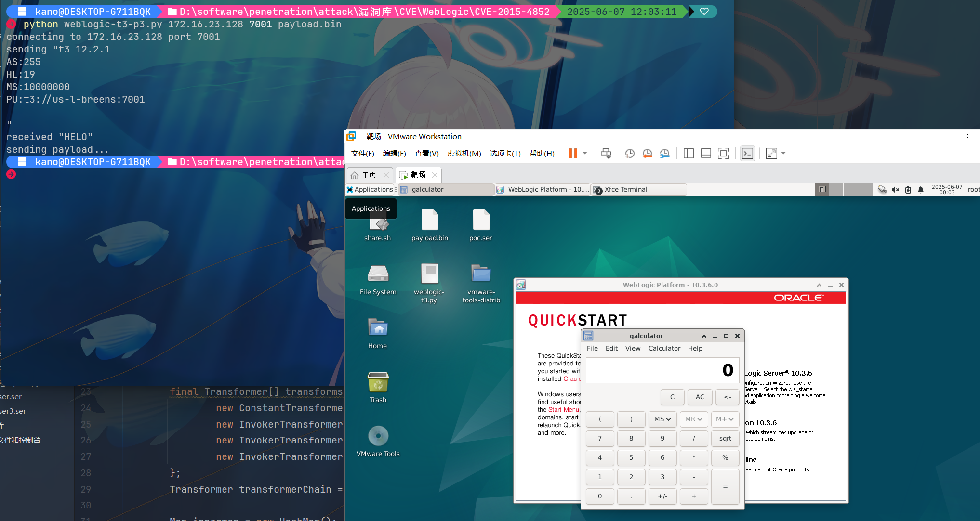This screenshot has height=521, width=980.
Task: Open the console view icon in VMware toolbar
Action: [747, 154]
